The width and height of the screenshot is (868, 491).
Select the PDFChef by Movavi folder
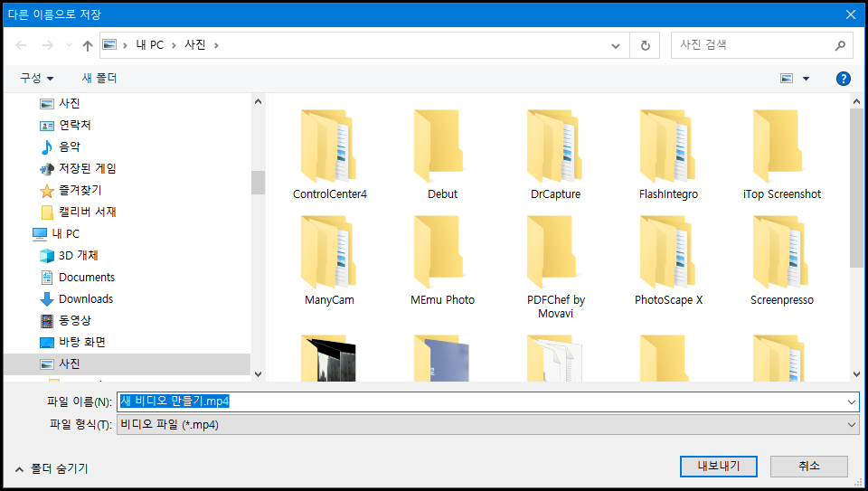[555, 267]
